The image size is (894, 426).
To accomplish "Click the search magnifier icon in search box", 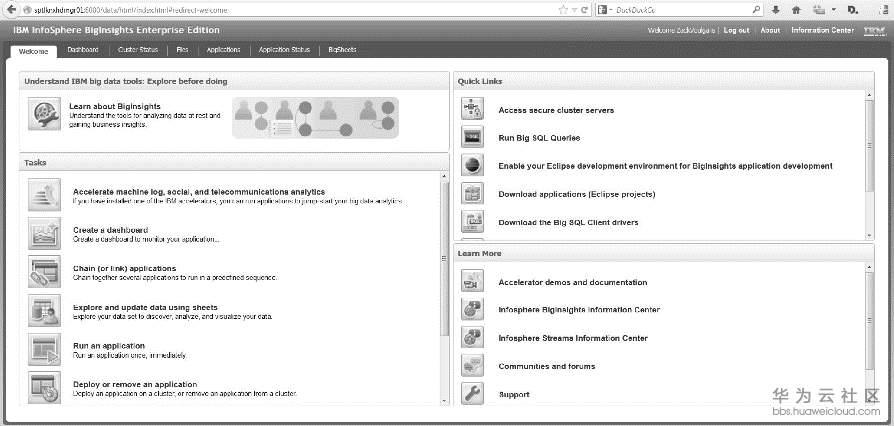I will coord(757,10).
